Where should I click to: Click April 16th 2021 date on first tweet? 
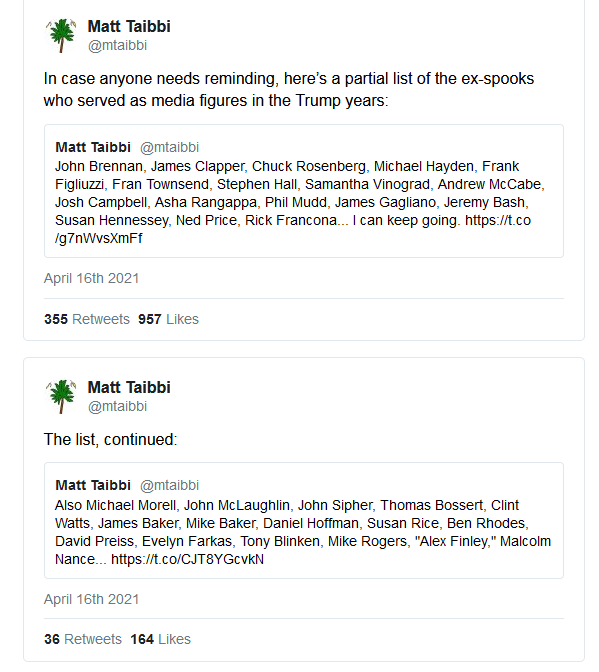click(92, 279)
